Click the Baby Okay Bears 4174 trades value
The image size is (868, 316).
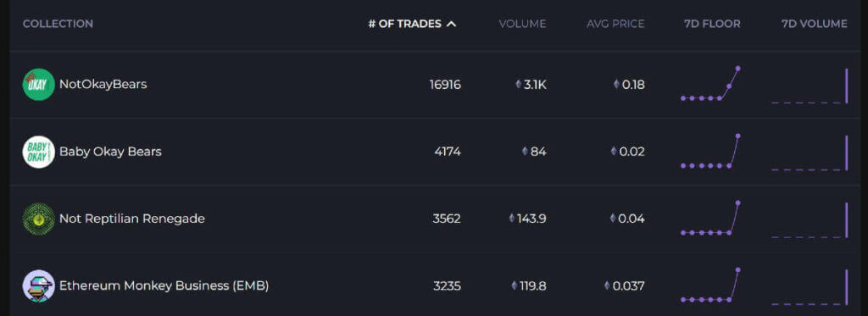(x=448, y=152)
